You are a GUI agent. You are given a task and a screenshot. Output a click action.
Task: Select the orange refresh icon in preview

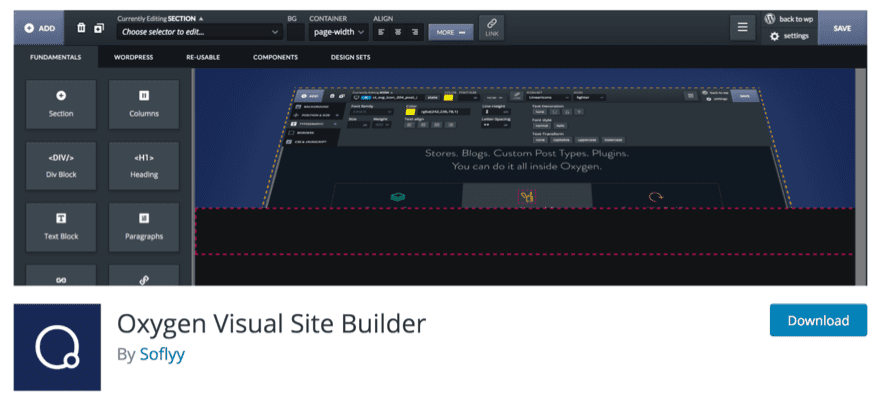click(656, 197)
